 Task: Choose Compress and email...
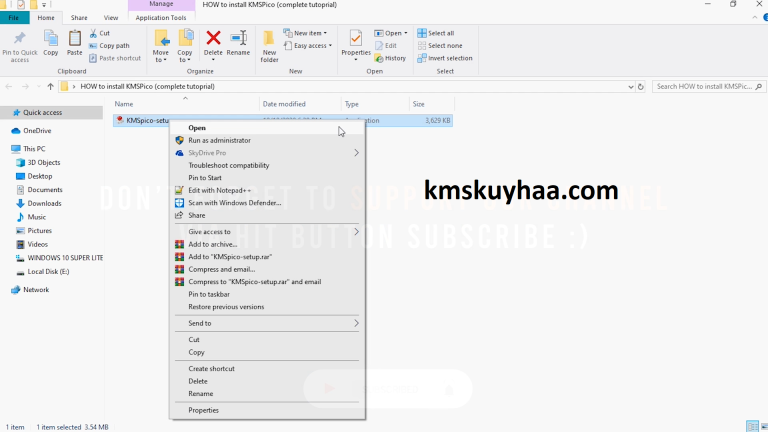point(267,269)
